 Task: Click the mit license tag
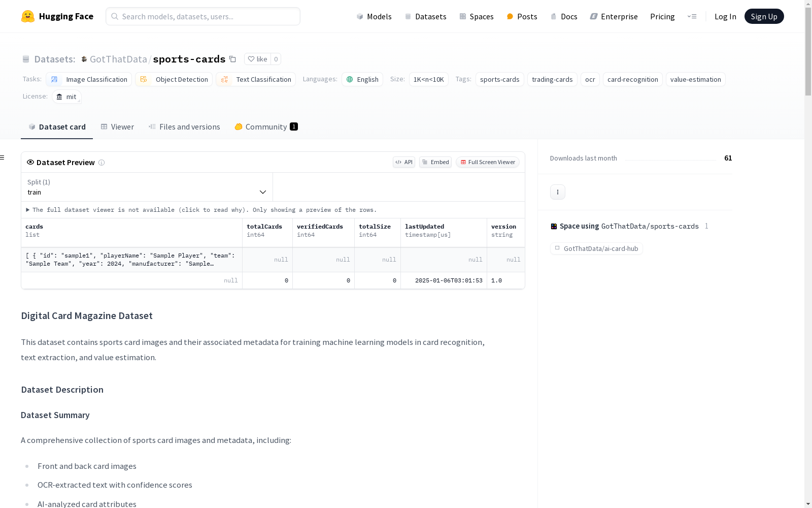[66, 97]
